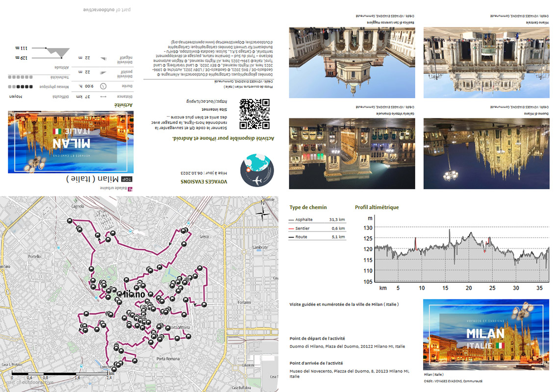Screen dimensions: 559x392
Task: Open the Duomo di Milano night photo
Action: tap(486, 153)
